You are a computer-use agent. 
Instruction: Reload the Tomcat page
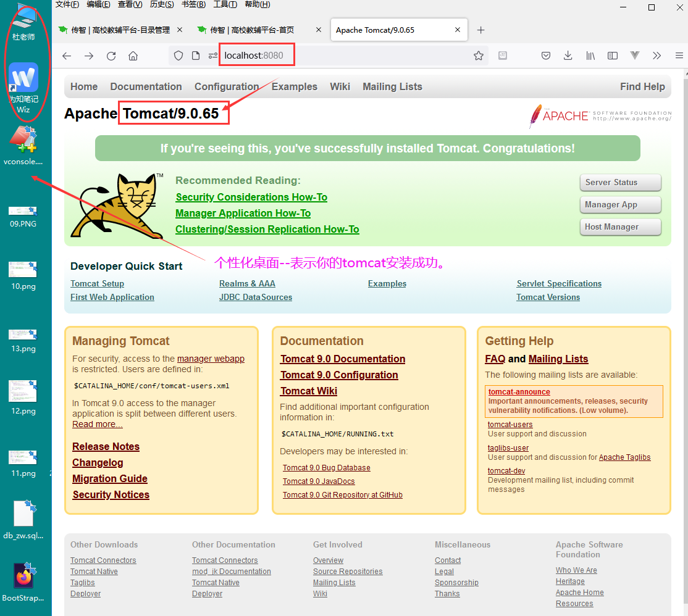click(x=111, y=56)
